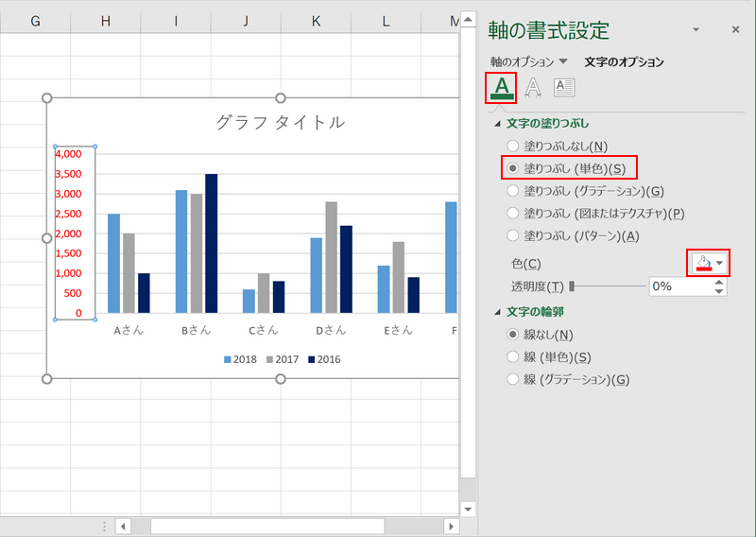This screenshot has height=537, width=756.
Task: Select column J header
Action: click(246, 21)
